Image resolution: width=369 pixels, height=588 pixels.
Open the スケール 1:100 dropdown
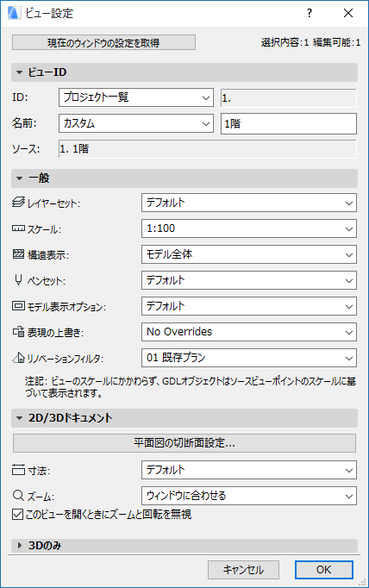249,228
